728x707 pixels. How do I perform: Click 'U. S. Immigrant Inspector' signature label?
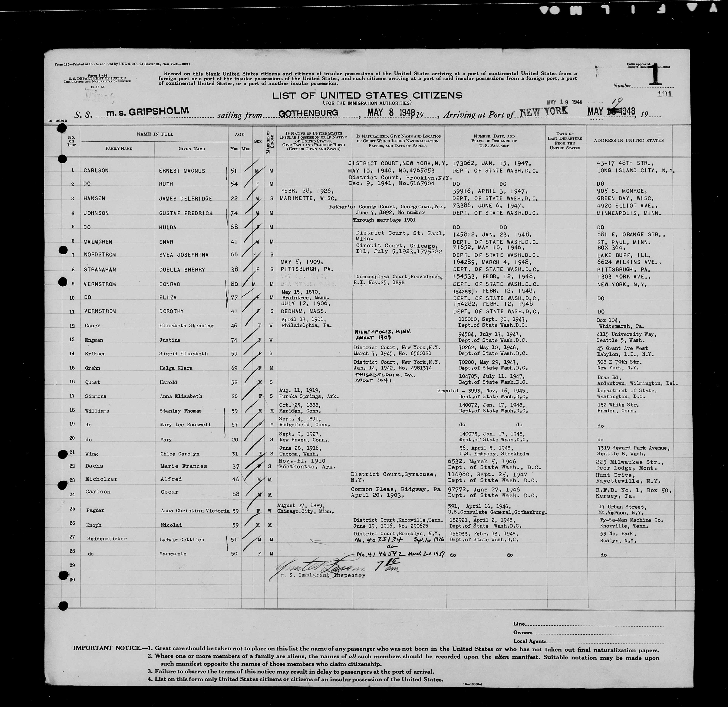[323, 575]
